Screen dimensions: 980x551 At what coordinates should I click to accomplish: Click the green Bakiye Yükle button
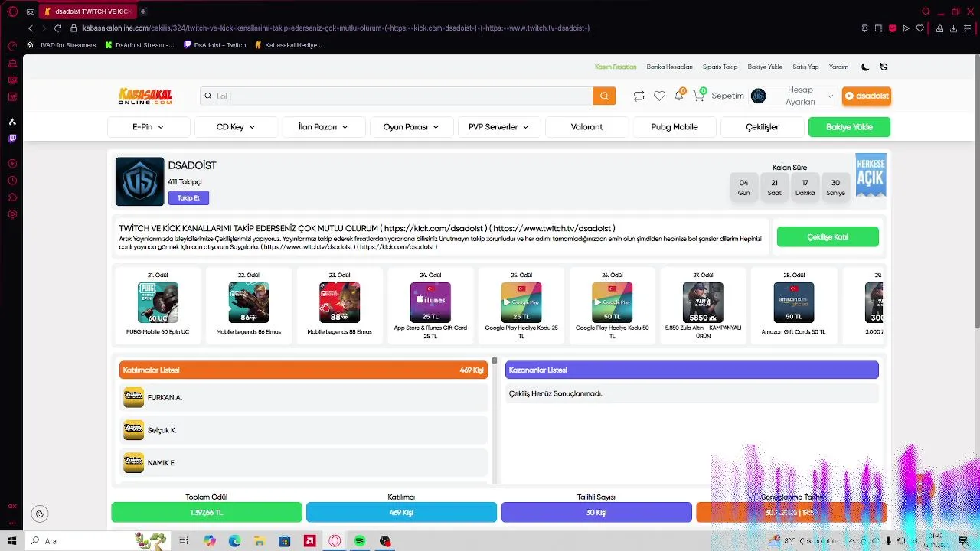(x=849, y=127)
